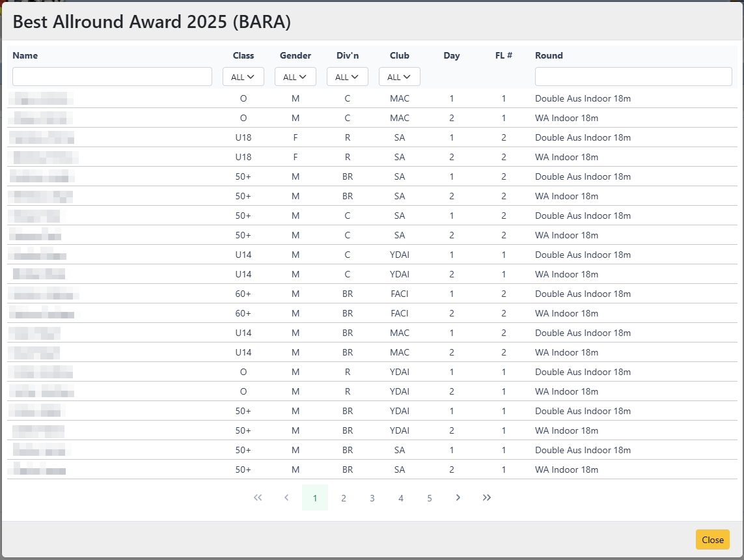Expand the Div'n filter dropdown
This screenshot has height=560, width=744.
tap(348, 77)
